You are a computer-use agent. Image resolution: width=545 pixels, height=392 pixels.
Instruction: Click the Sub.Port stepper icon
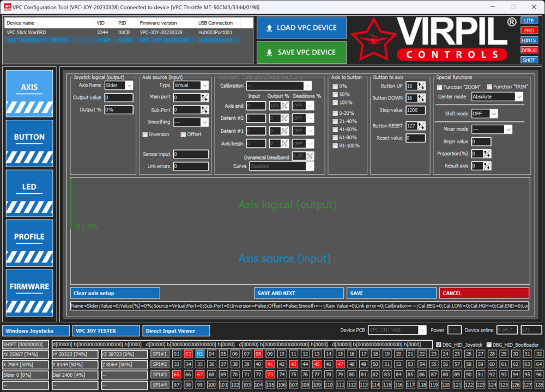(x=205, y=110)
